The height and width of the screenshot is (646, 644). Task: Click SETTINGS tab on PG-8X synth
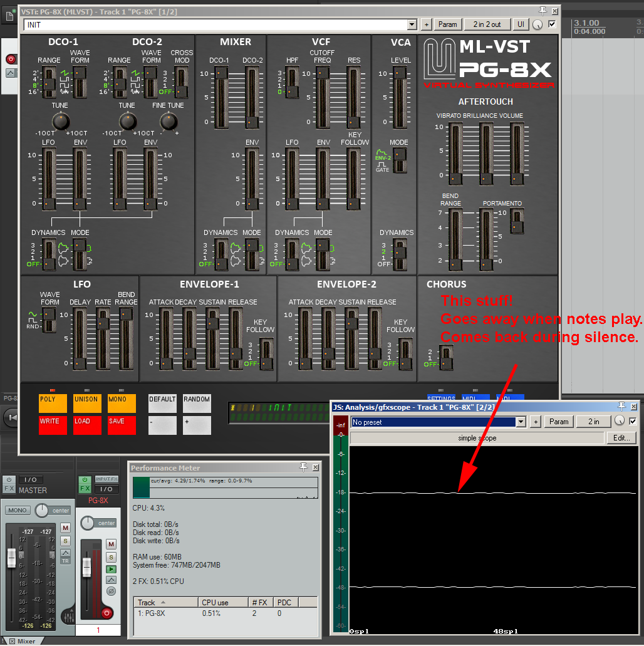[441, 398]
